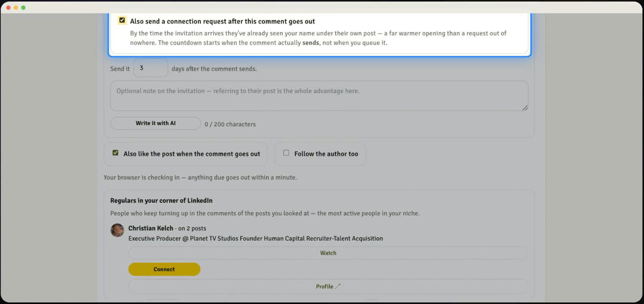Screen dimensions: 644x304
Task: Click the red close window button
Action: [x=8, y=8]
